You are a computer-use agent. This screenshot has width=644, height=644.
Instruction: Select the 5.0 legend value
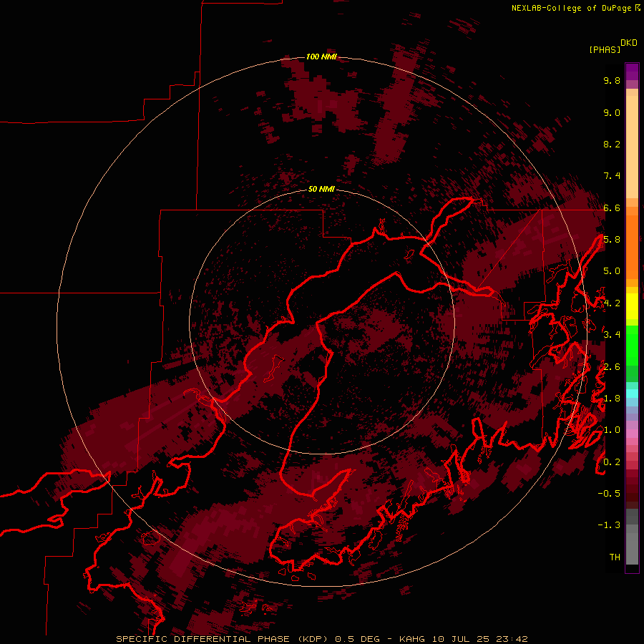pos(612,271)
